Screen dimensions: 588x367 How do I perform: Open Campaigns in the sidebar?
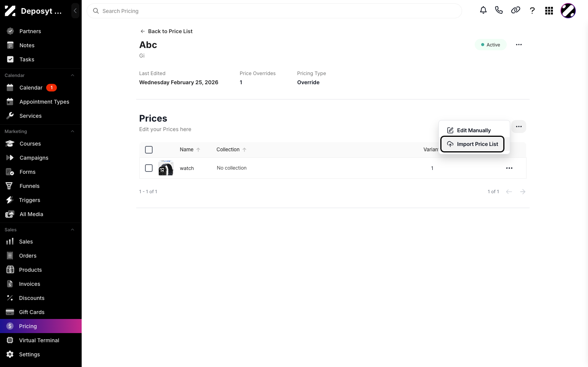(x=41, y=158)
